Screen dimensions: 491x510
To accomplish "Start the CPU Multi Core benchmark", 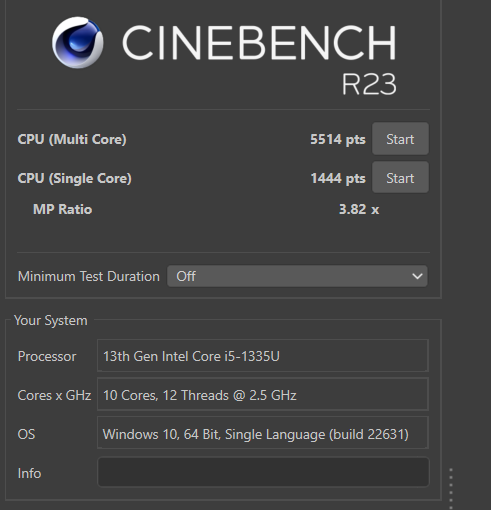I will pyautogui.click(x=400, y=139).
